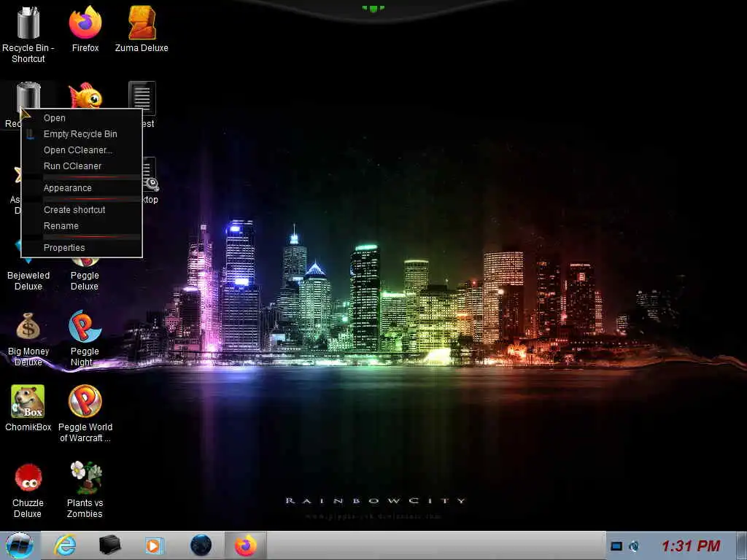Open the ChomikBox hamster icon
Image resolution: width=747 pixels, height=560 pixels.
click(28, 408)
